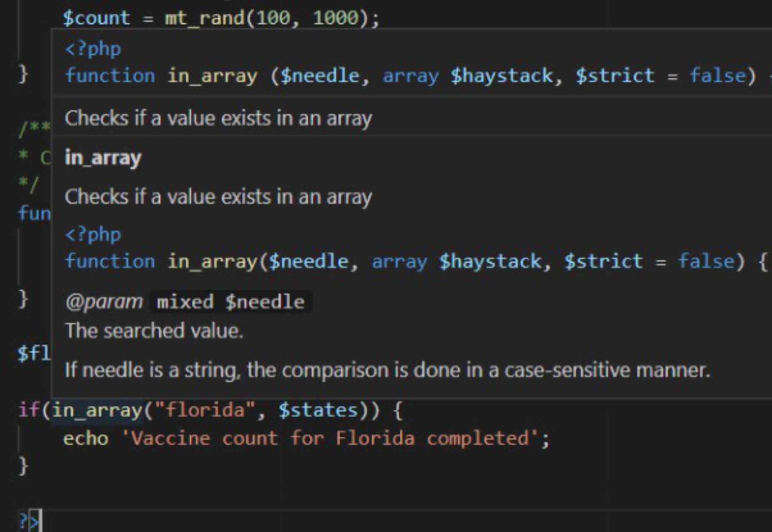Click the bold in_array heading in the tooltip
The height and width of the screenshot is (532, 772).
(x=103, y=158)
